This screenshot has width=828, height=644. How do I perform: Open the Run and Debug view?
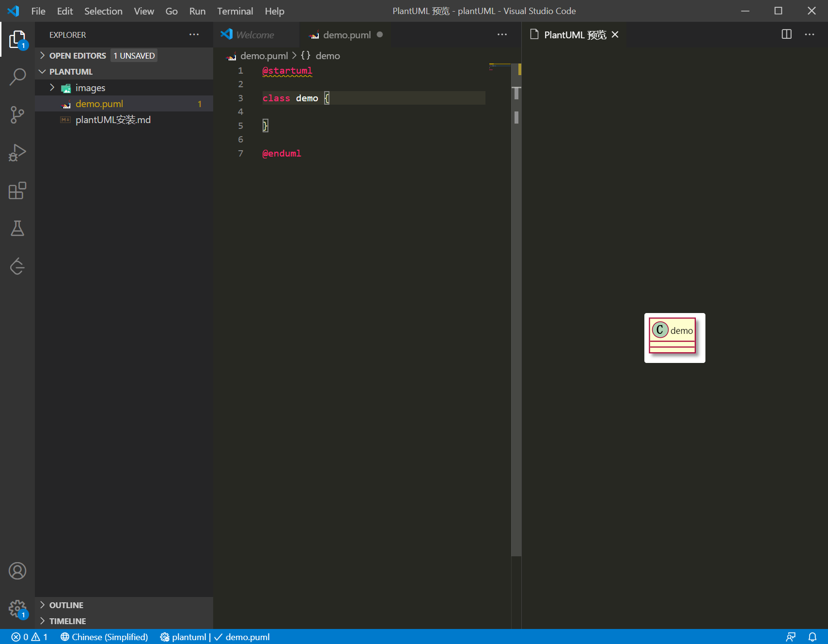tap(17, 153)
